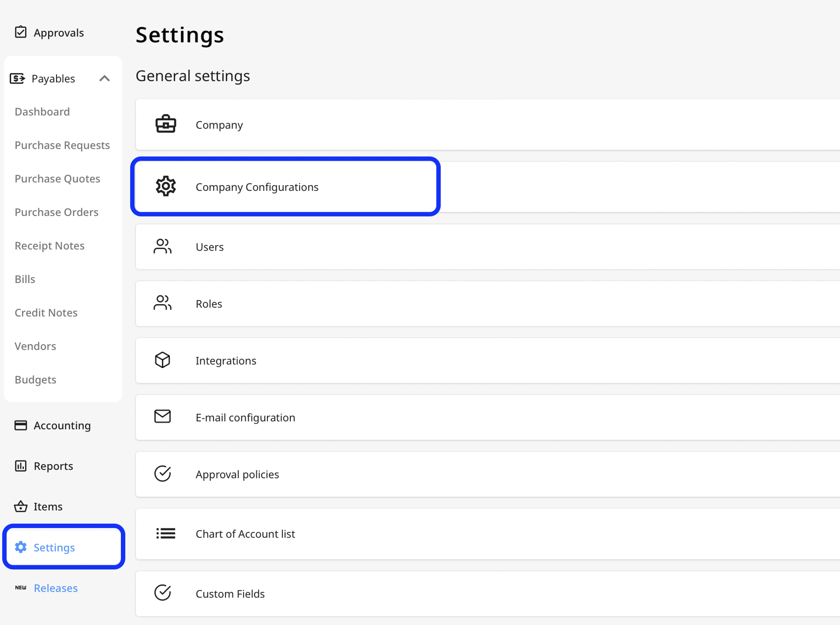Screen dimensions: 840x625
Task: Select the Approval policies checkmark icon
Action: tap(162, 474)
